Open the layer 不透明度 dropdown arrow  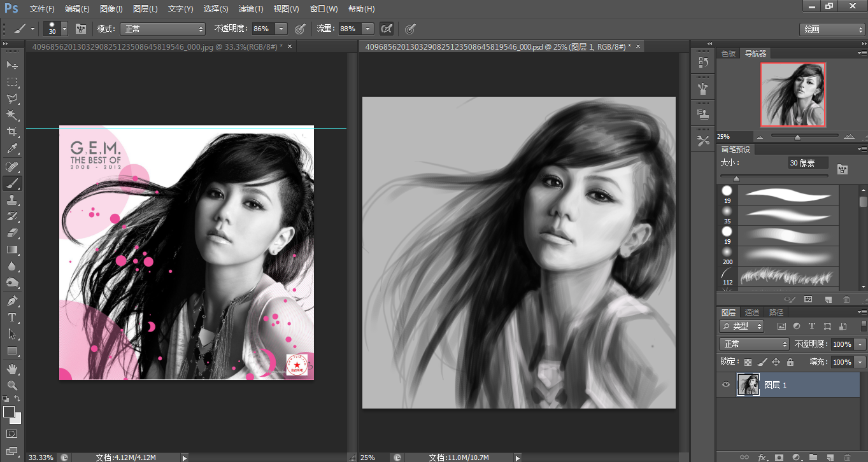tap(860, 344)
